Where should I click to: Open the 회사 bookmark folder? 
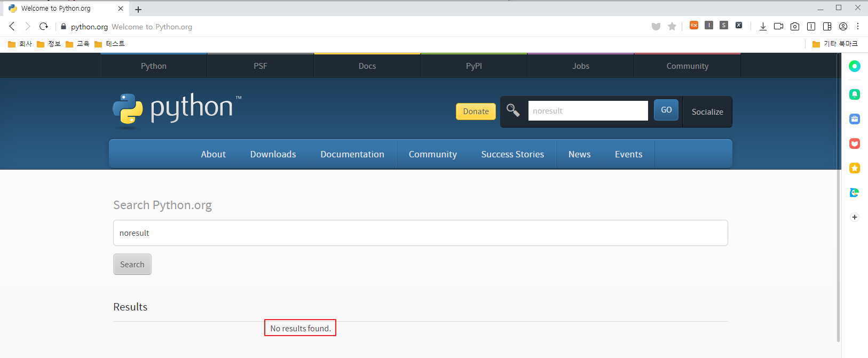tap(20, 44)
